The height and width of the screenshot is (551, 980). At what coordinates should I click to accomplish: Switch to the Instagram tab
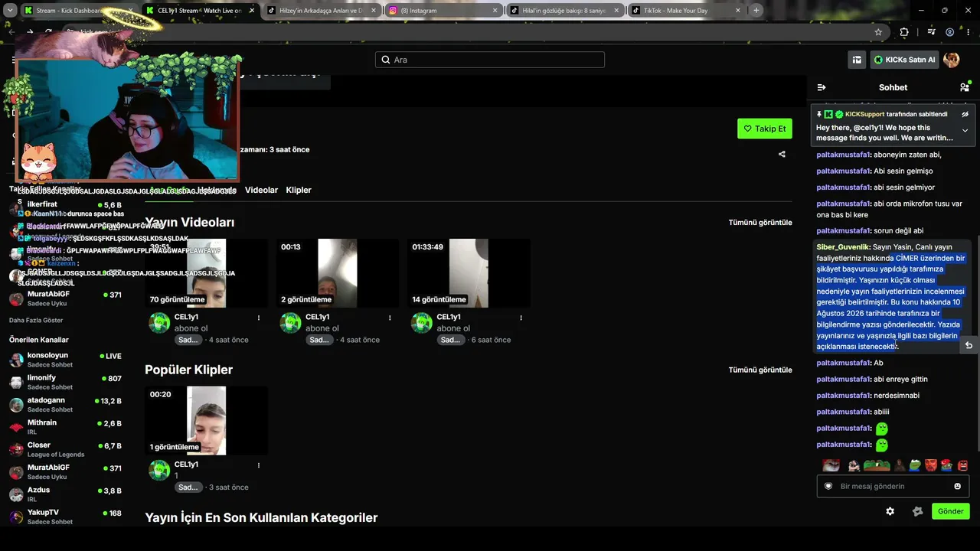(x=444, y=11)
